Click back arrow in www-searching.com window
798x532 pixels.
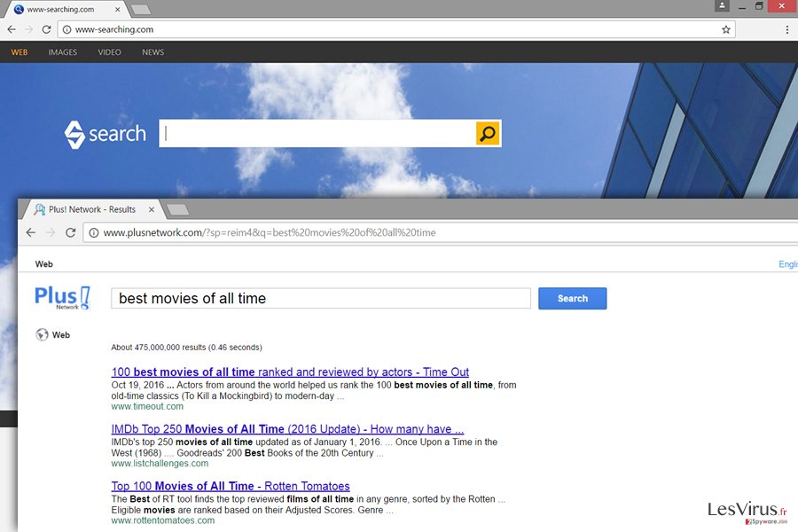pyautogui.click(x=12, y=29)
